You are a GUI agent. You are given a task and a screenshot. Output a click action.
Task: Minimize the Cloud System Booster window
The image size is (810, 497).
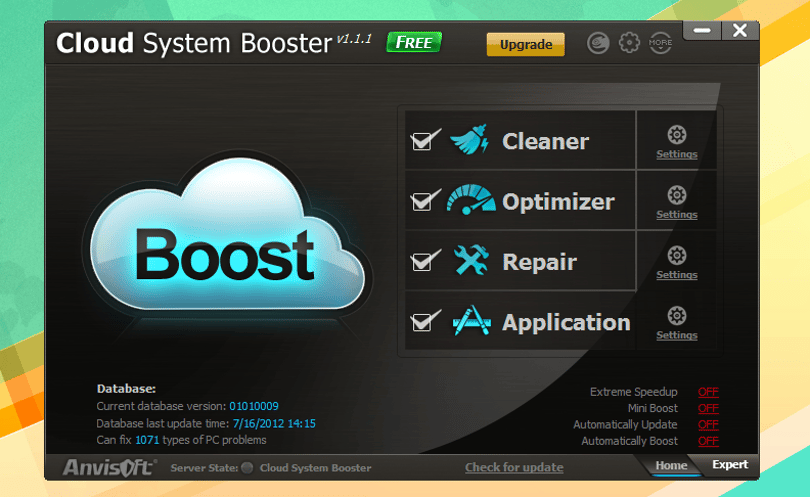pos(702,30)
